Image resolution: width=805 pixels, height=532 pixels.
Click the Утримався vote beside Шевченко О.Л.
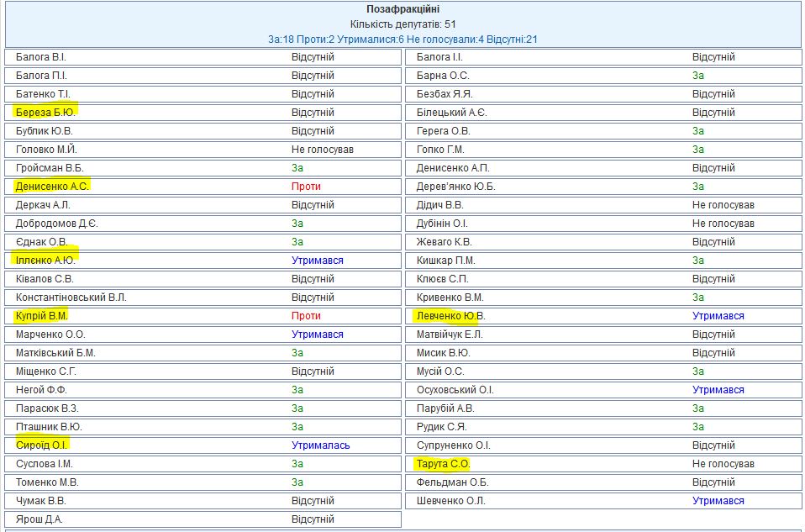coord(718,501)
